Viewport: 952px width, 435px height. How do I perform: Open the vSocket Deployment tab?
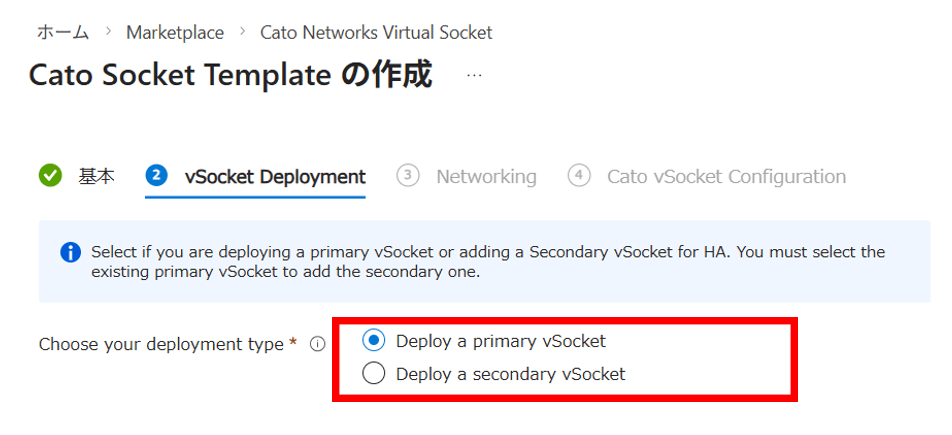275,176
